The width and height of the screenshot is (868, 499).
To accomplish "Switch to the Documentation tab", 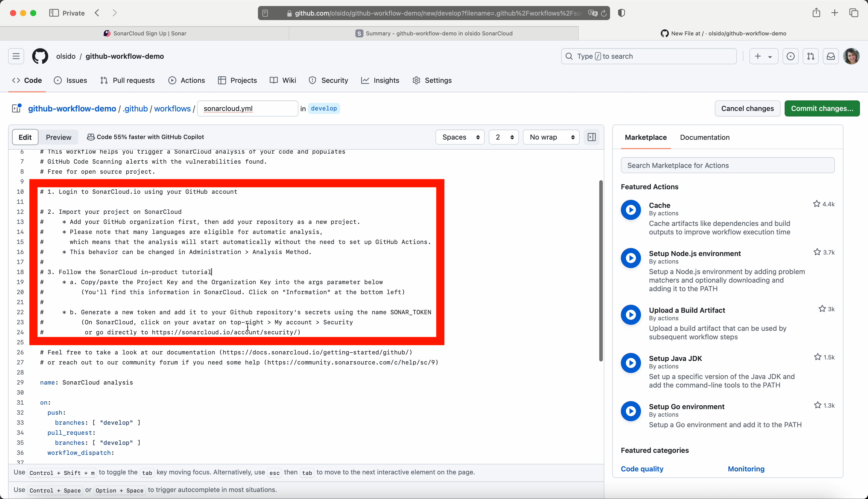I will coord(704,137).
